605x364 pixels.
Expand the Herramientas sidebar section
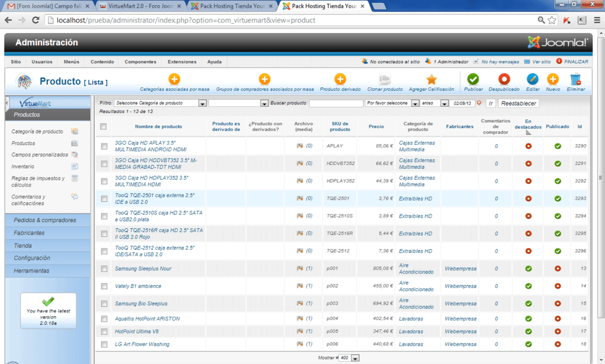48,271
